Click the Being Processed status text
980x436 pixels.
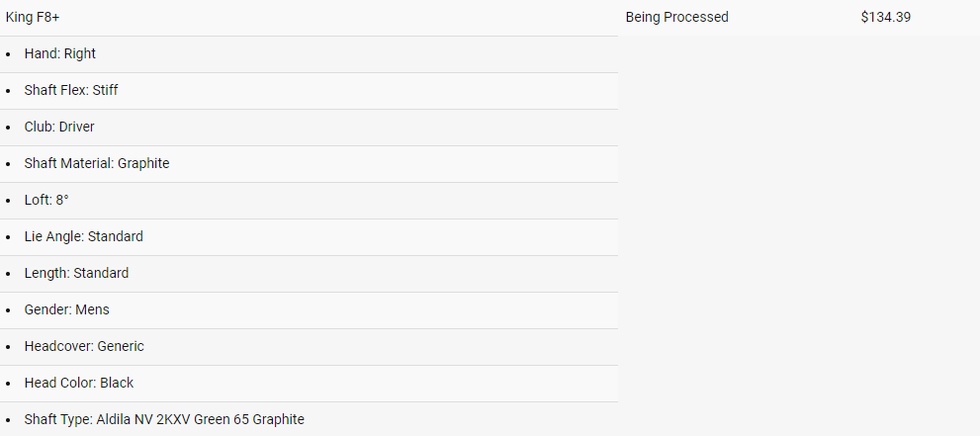coord(676,17)
